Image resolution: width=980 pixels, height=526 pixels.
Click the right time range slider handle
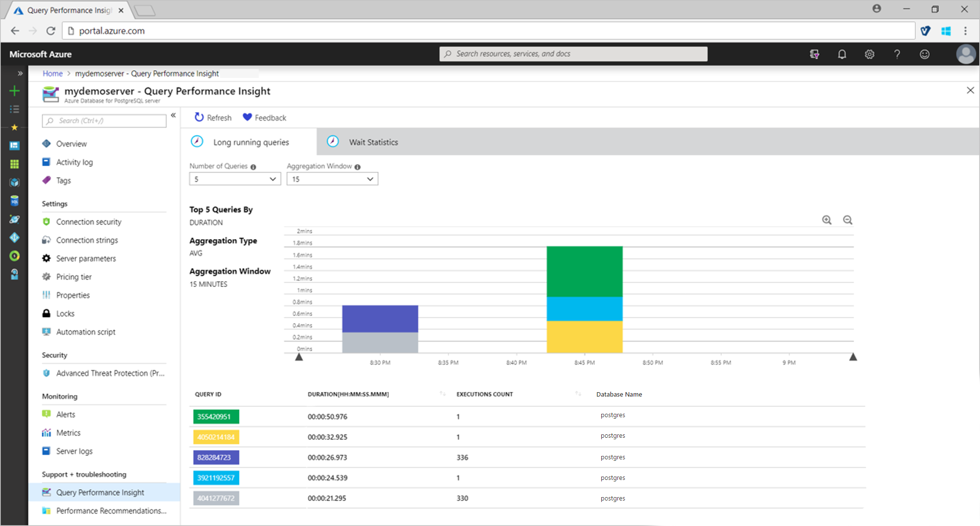click(853, 357)
